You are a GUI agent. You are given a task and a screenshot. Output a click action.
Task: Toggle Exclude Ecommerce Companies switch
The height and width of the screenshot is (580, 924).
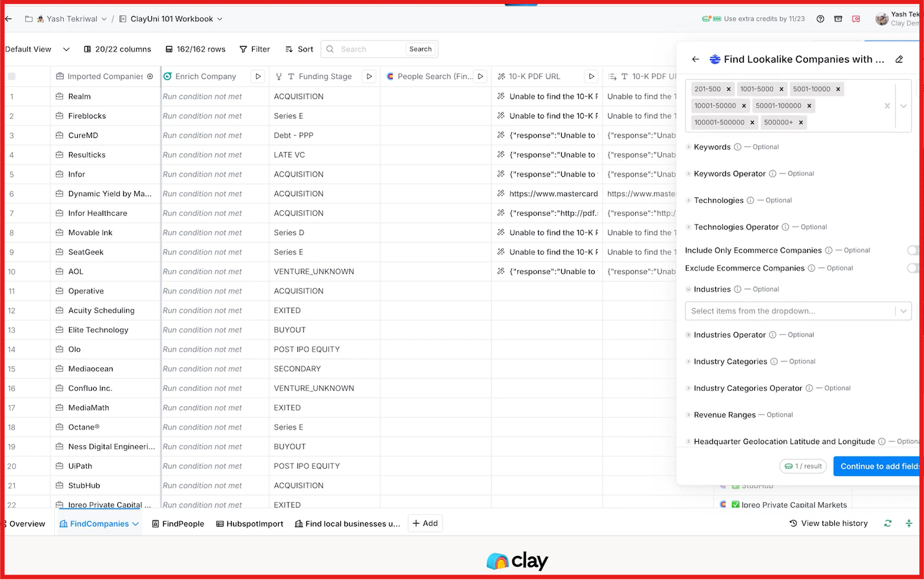[x=914, y=268]
